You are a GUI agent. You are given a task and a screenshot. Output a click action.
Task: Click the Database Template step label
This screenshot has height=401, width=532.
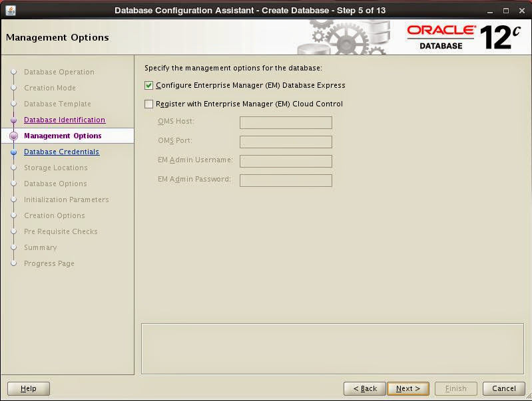(57, 104)
